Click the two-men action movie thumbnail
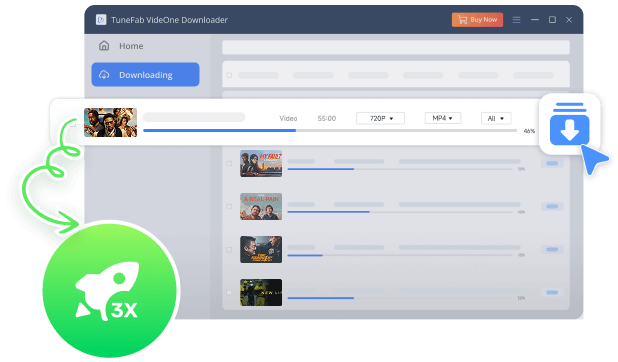 click(x=261, y=249)
